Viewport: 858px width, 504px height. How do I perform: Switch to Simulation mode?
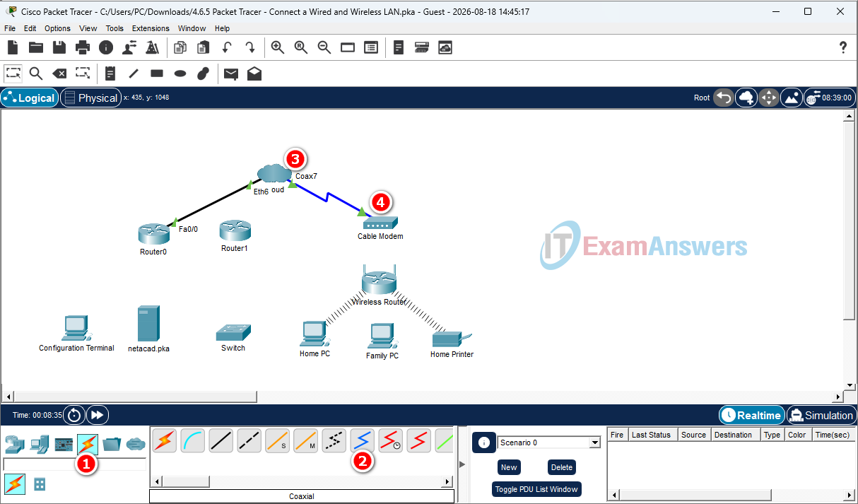click(x=821, y=415)
